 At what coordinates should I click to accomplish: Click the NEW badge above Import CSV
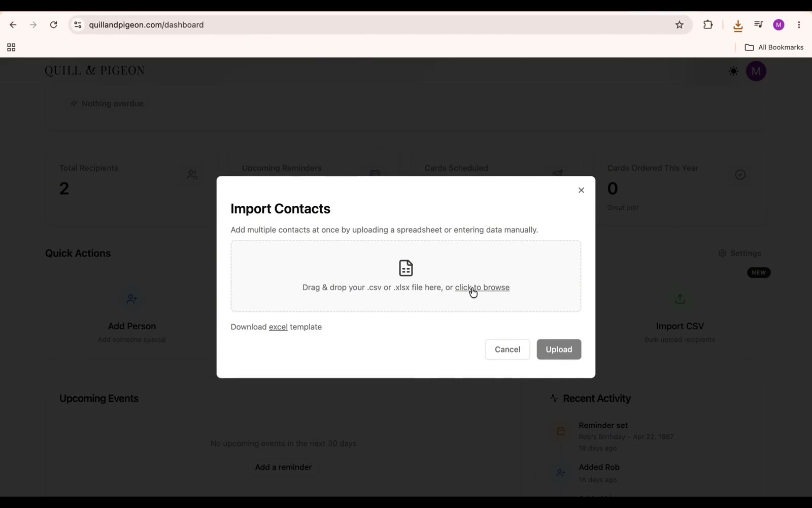759,273
